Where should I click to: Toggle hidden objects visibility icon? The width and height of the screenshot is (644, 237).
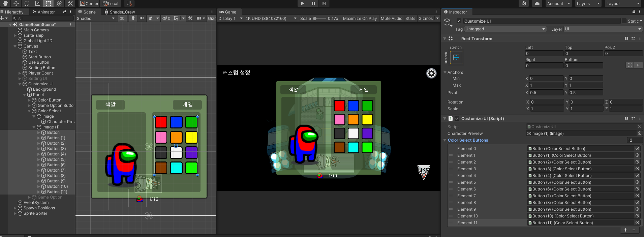click(x=166, y=18)
